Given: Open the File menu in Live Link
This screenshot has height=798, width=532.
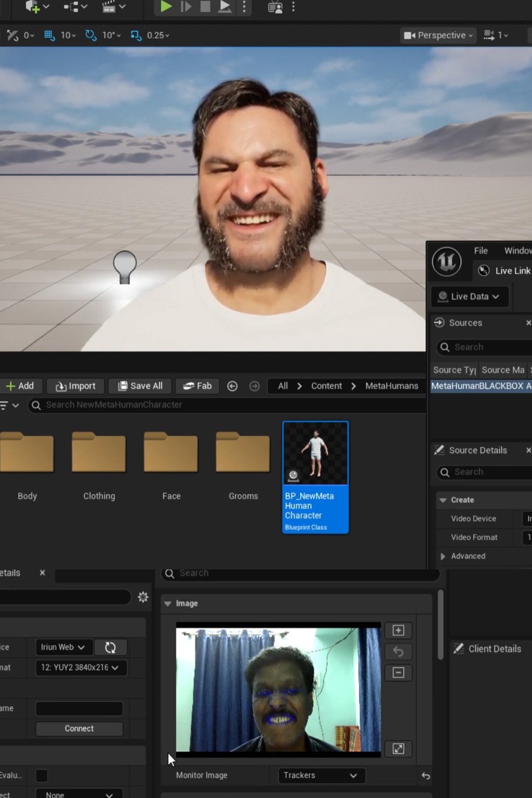Looking at the screenshot, I should [x=481, y=250].
